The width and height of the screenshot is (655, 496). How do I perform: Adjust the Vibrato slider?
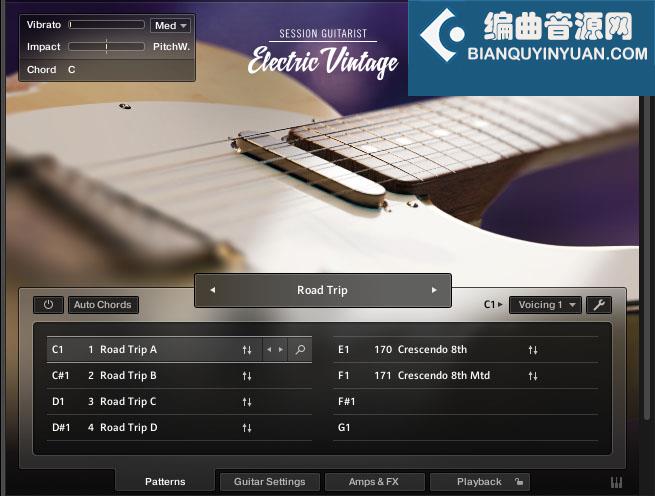(107, 25)
